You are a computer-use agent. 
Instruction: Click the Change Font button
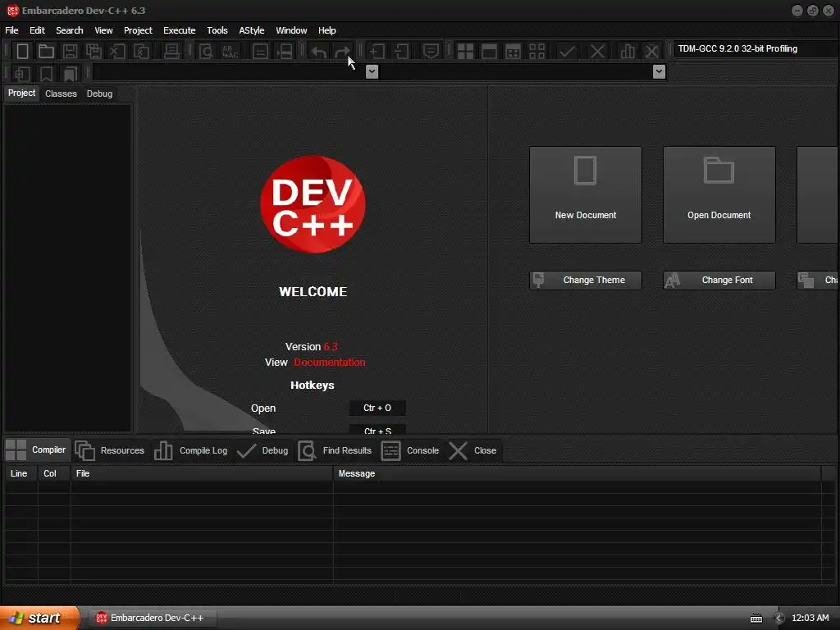719,281
